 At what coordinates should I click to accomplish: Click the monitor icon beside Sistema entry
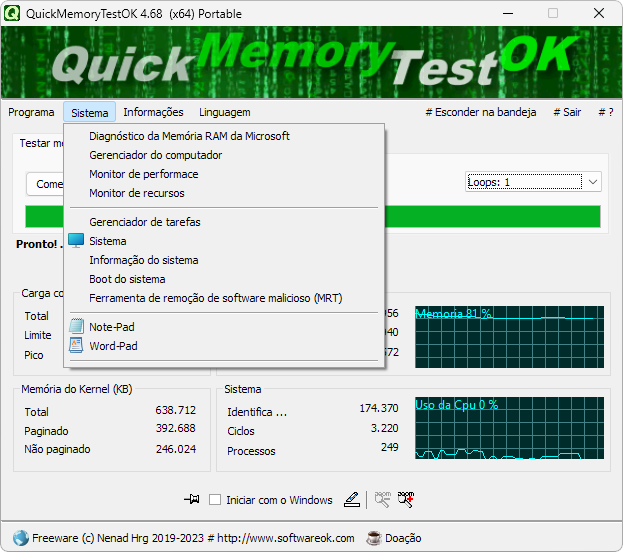tap(76, 240)
